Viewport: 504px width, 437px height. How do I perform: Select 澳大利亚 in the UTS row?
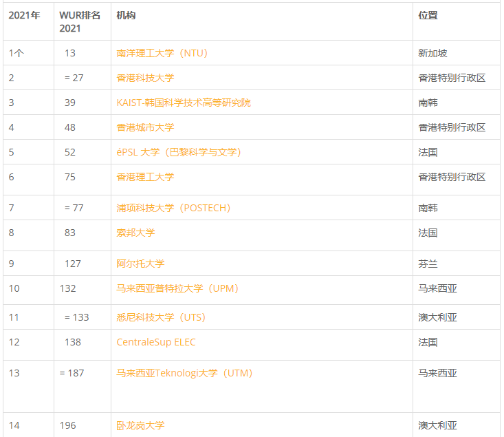pos(437,317)
